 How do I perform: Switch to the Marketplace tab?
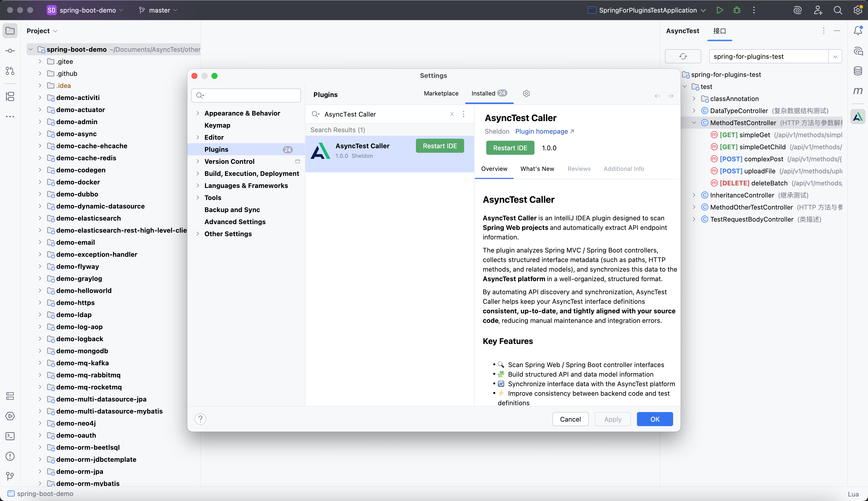pyautogui.click(x=441, y=93)
